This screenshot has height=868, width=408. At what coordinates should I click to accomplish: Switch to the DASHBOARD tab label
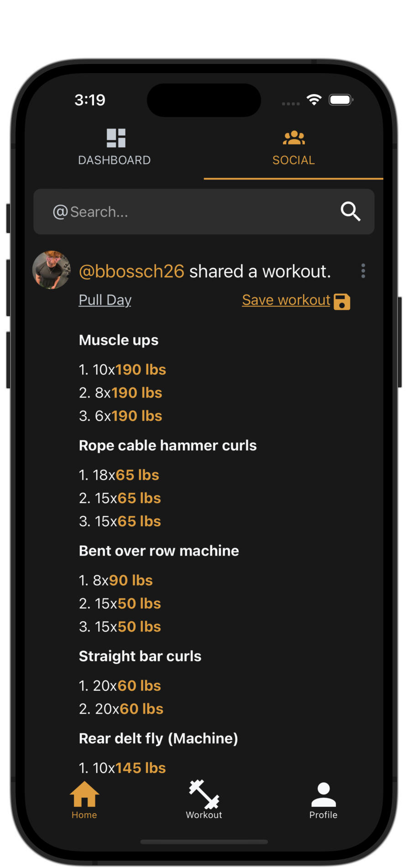(115, 160)
